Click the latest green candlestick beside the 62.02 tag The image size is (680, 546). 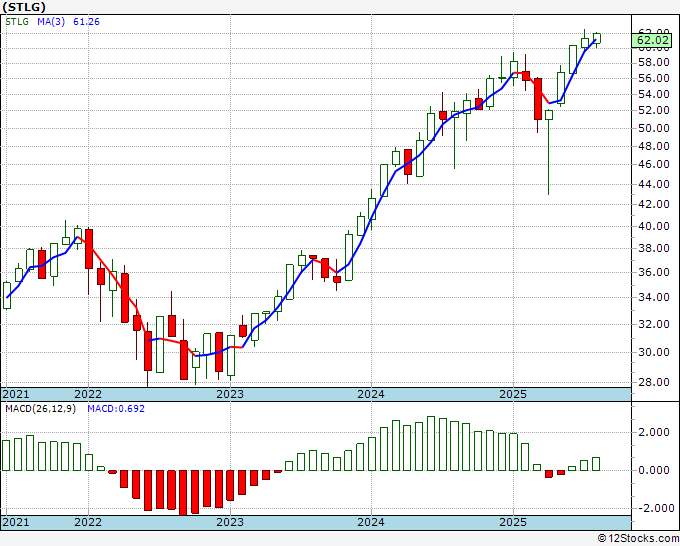point(597,38)
